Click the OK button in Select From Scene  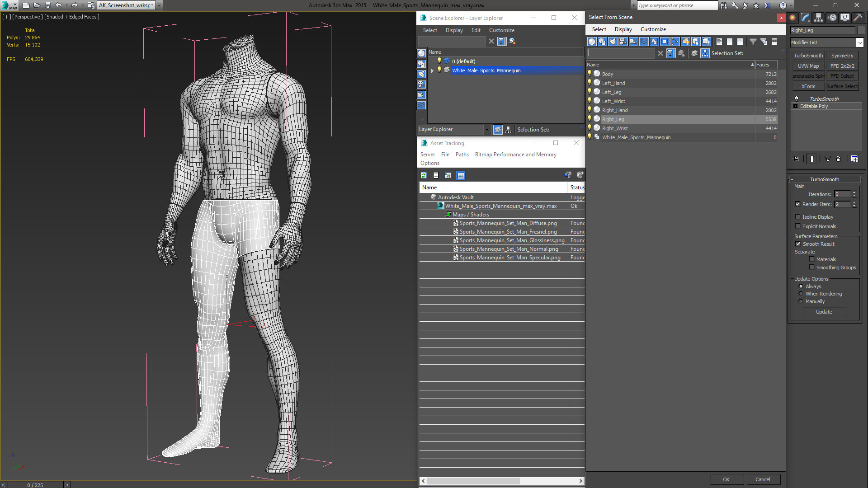point(726,479)
